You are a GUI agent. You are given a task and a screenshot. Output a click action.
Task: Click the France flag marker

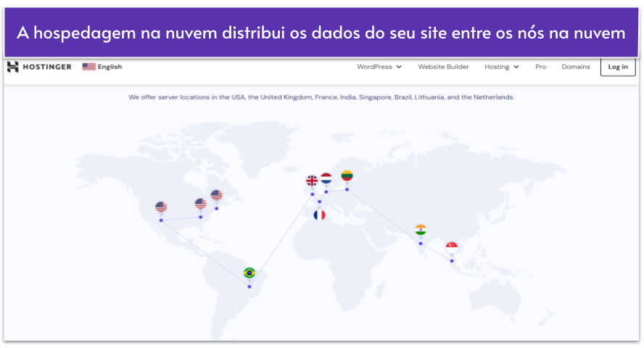pyautogui.click(x=319, y=215)
